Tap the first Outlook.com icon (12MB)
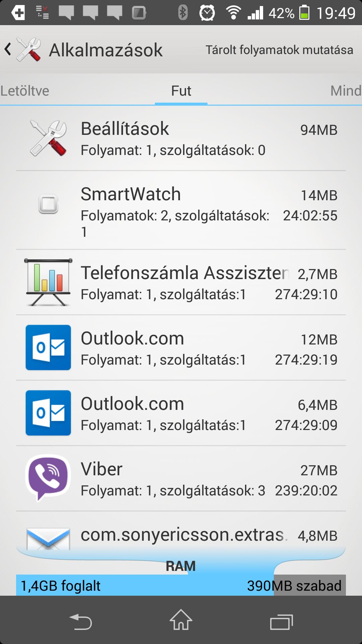 48,347
